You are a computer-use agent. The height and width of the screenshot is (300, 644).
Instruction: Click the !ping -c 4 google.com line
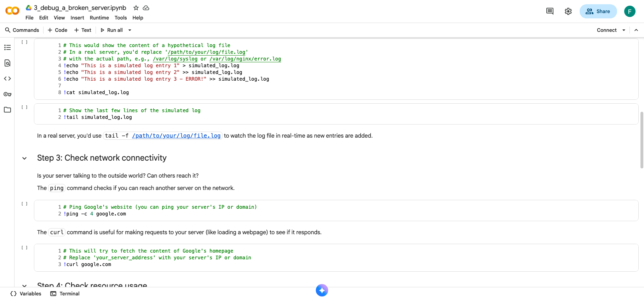point(95,214)
